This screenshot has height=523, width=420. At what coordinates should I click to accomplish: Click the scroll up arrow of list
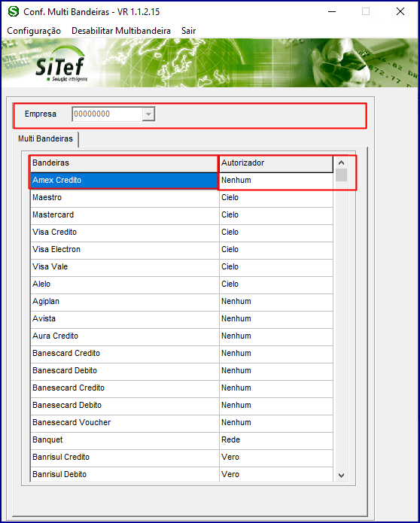(341, 163)
